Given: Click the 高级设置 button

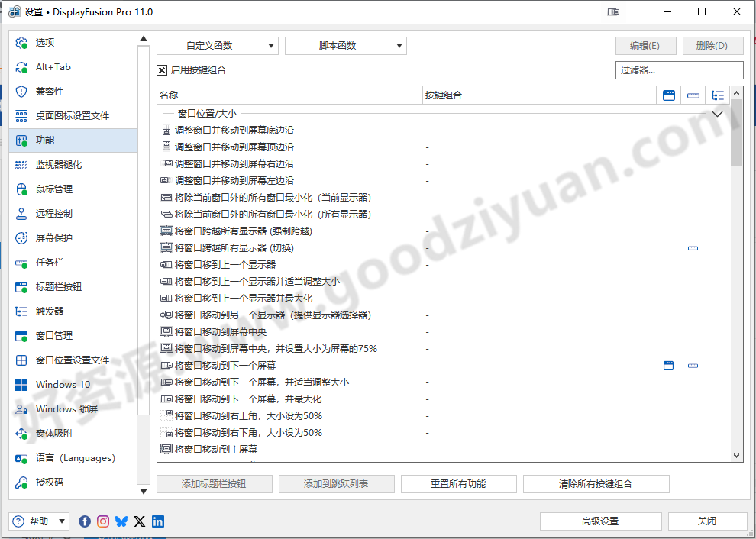Looking at the screenshot, I should click(x=600, y=521).
